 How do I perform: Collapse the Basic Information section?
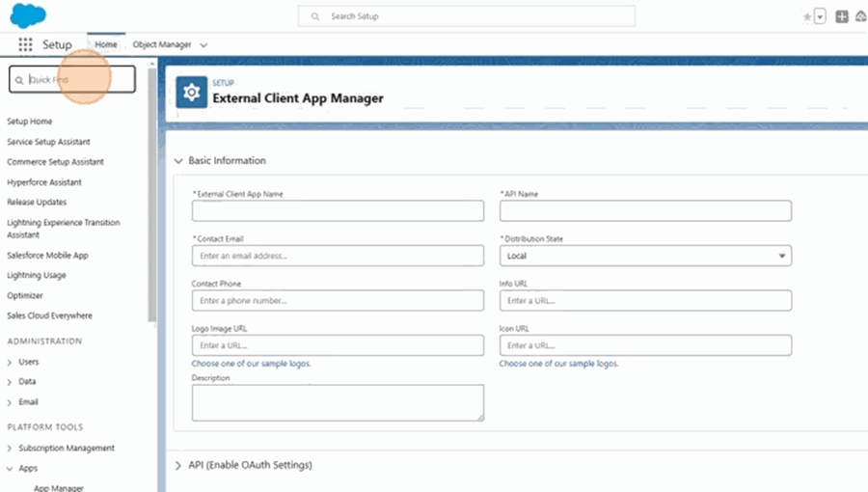178,160
